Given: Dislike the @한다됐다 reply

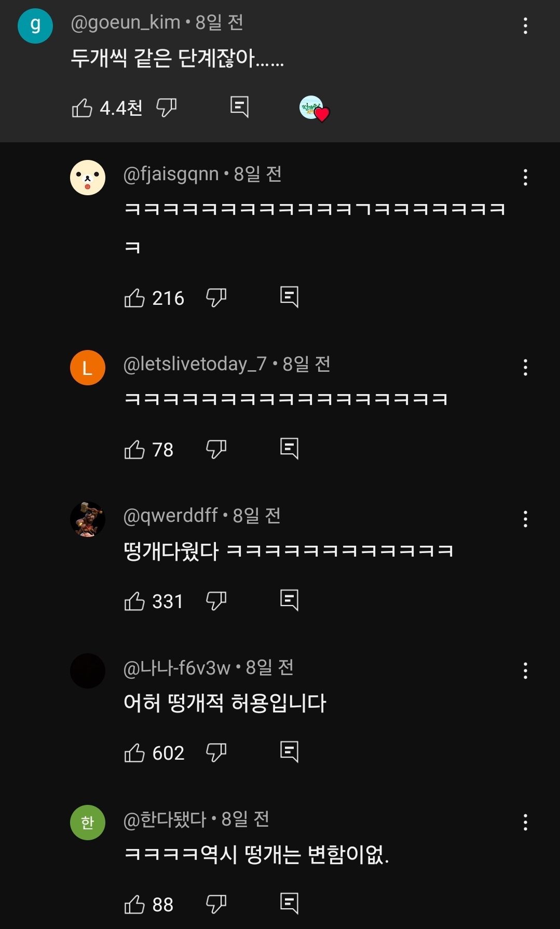Looking at the screenshot, I should point(216,905).
